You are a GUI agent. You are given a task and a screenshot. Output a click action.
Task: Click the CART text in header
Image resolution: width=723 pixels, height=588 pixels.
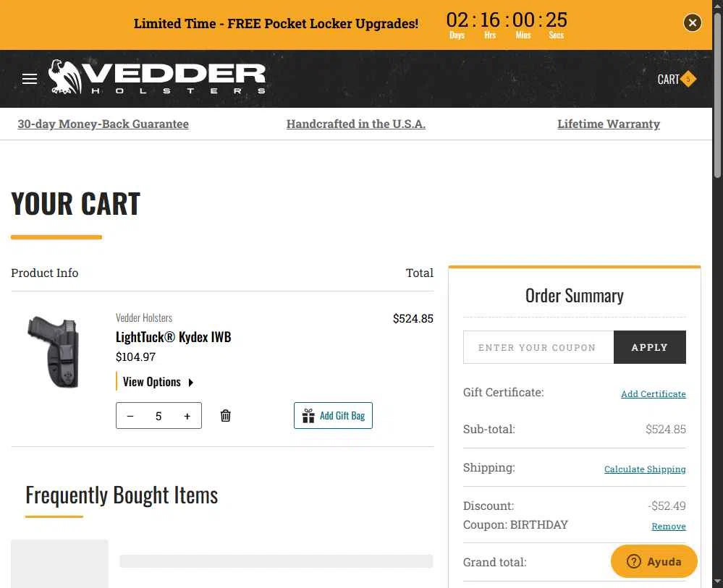pos(668,80)
